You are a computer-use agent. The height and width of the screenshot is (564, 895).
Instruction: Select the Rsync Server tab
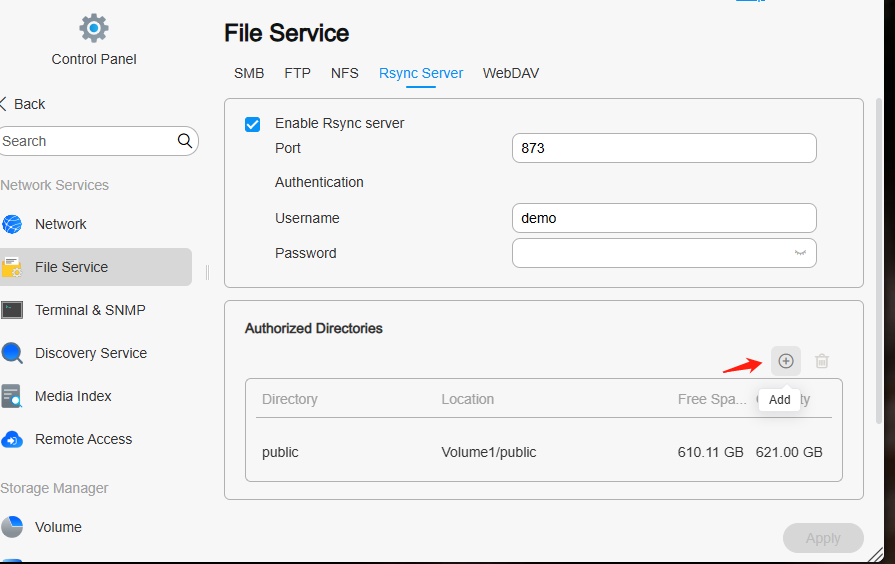(x=421, y=73)
